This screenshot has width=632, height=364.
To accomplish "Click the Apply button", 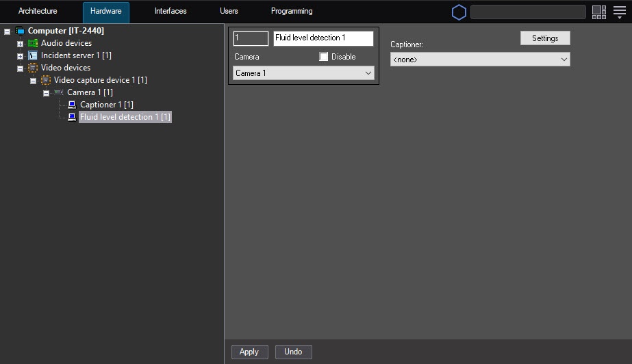I will click(x=249, y=352).
